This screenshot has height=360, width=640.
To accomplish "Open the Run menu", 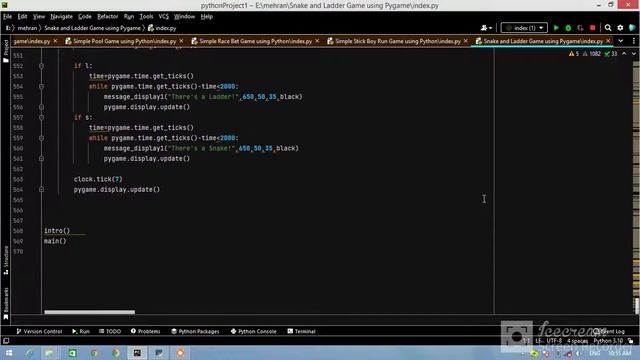I will point(129,16).
